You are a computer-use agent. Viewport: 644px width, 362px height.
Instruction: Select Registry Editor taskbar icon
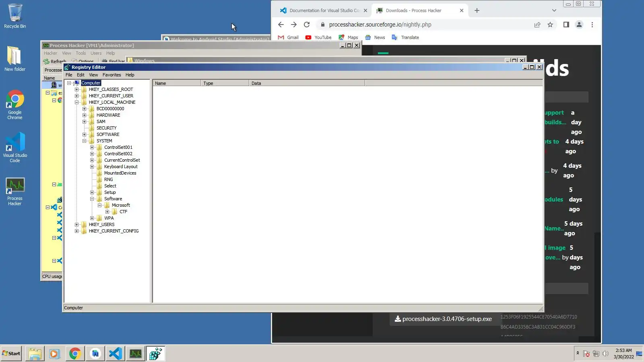156,354
